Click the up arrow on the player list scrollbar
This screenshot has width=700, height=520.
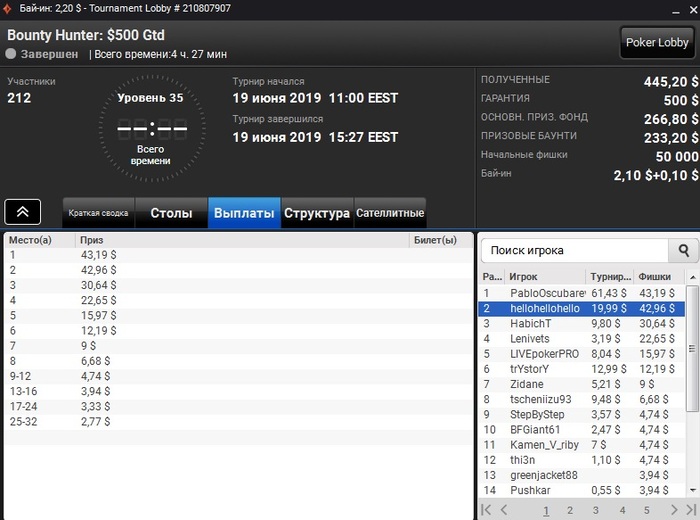click(x=692, y=277)
